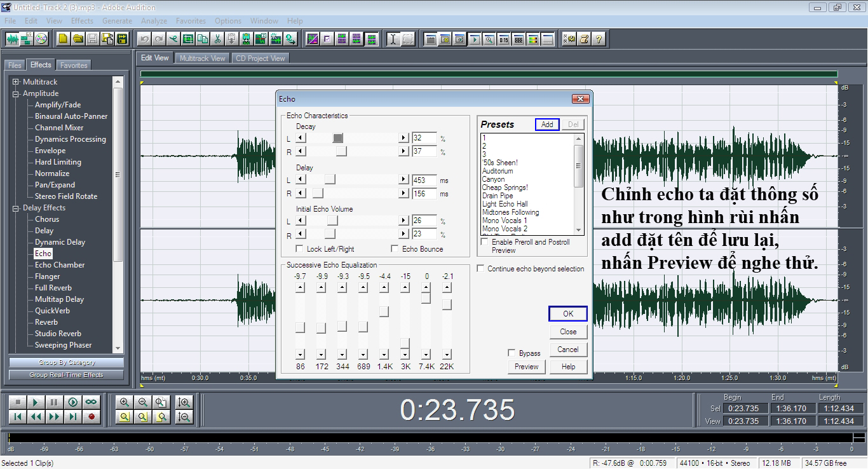
Task: Click the Zoom Out Vertically icon
Action: tap(184, 416)
